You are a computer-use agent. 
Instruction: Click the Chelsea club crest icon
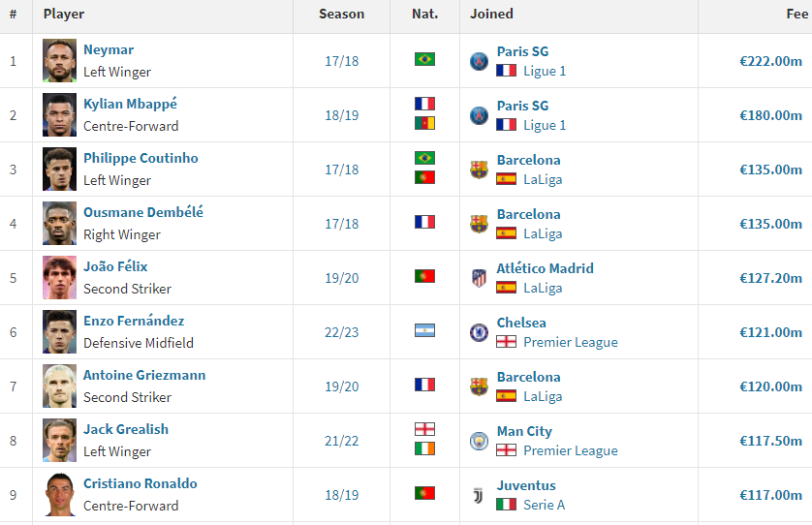(479, 332)
